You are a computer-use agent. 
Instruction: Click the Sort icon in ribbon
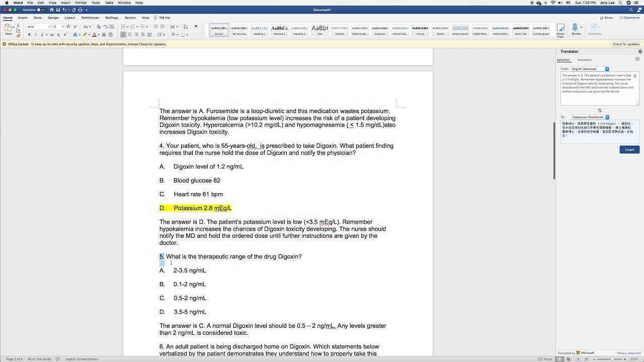coord(186,27)
